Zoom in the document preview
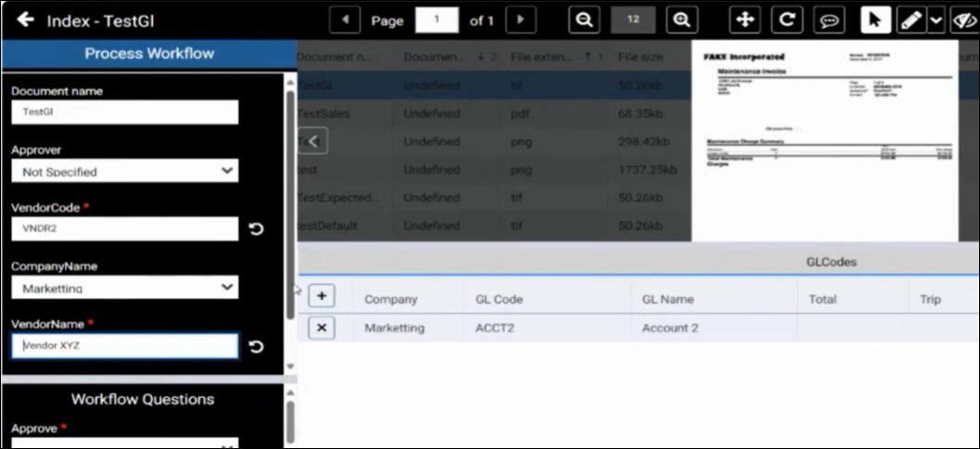 click(681, 19)
